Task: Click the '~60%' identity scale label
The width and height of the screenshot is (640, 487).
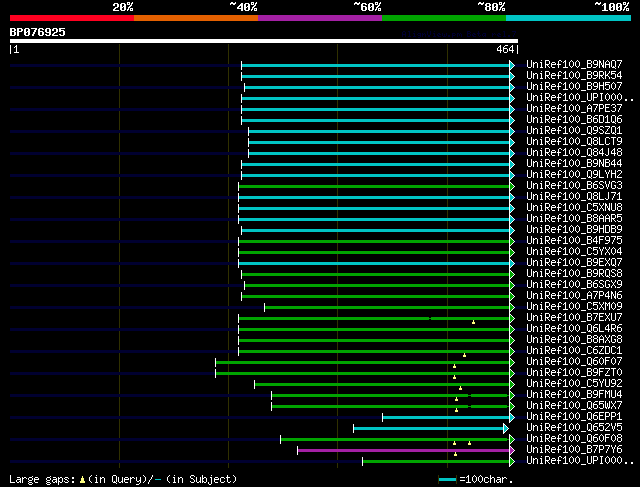Action: tap(367, 7)
